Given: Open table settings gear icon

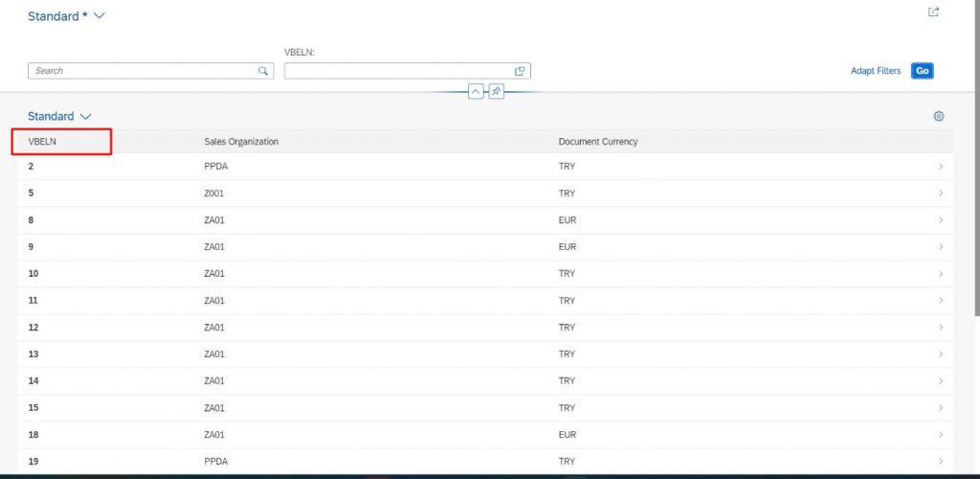Looking at the screenshot, I should coord(938,116).
